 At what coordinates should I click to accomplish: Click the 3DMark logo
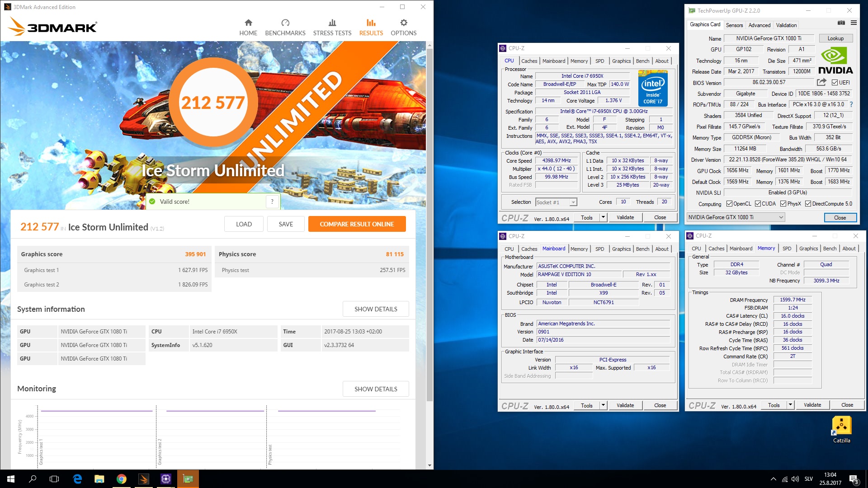click(x=52, y=27)
